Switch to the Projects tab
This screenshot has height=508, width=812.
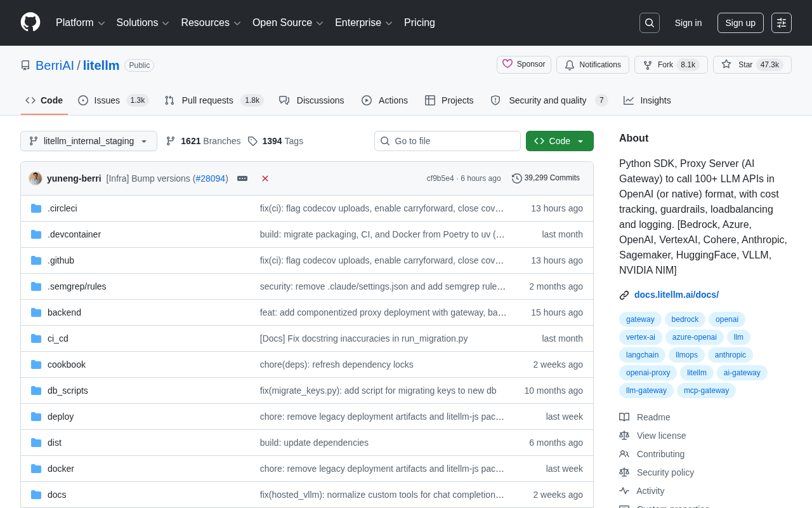(x=449, y=100)
